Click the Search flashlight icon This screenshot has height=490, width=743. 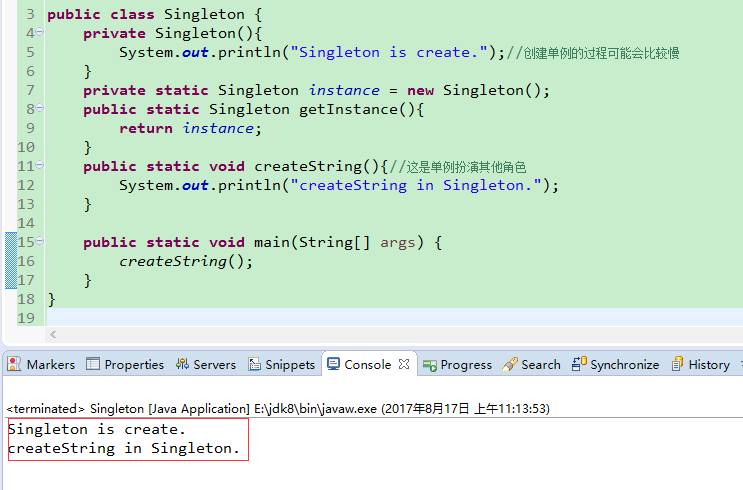510,364
